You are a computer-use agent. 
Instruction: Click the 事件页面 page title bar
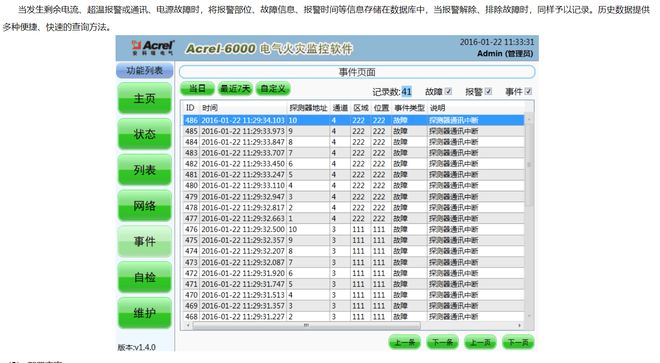click(357, 72)
